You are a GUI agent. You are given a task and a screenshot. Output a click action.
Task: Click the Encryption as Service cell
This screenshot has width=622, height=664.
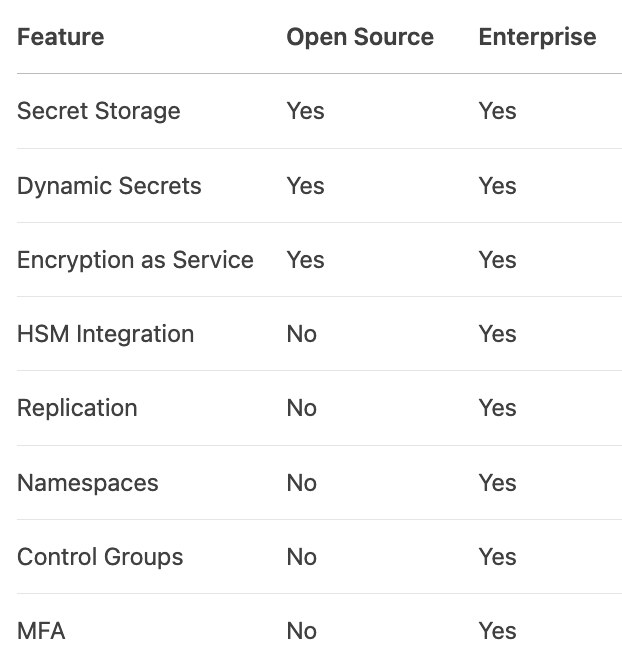135,260
